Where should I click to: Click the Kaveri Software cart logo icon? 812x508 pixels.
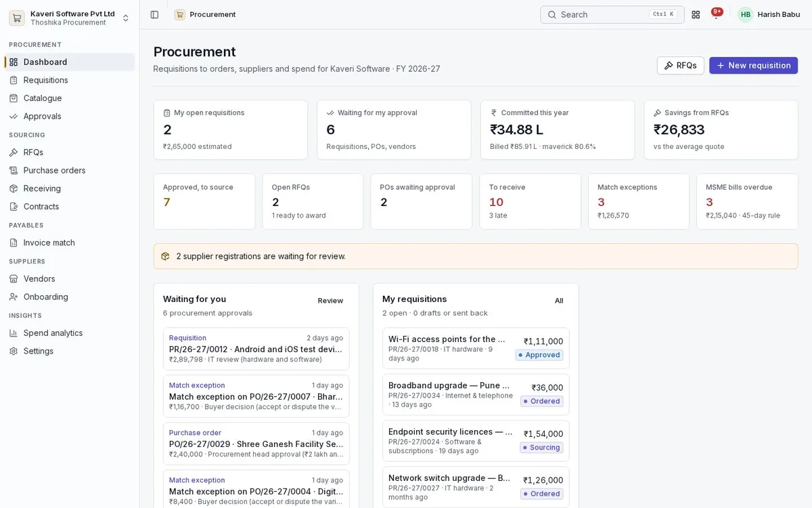[17, 18]
